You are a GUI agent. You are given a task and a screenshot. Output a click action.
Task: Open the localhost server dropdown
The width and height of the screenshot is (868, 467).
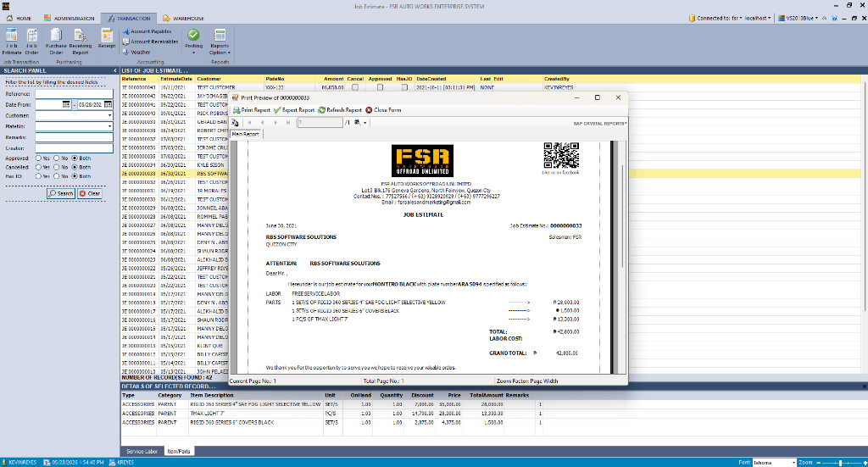point(758,19)
